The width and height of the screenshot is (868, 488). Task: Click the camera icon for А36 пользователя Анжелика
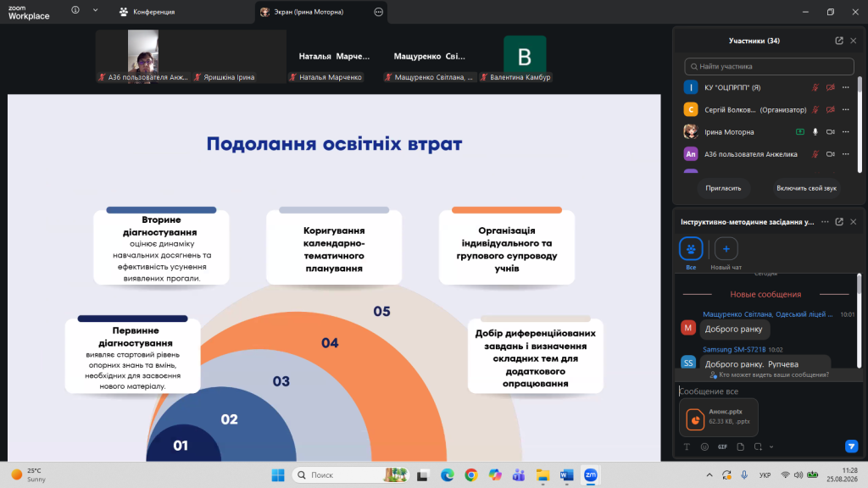(x=831, y=154)
